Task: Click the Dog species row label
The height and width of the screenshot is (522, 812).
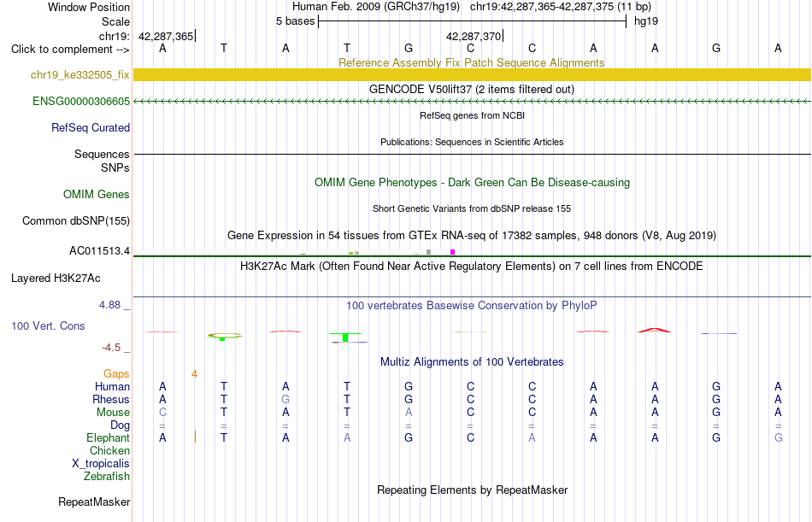Action: point(120,425)
